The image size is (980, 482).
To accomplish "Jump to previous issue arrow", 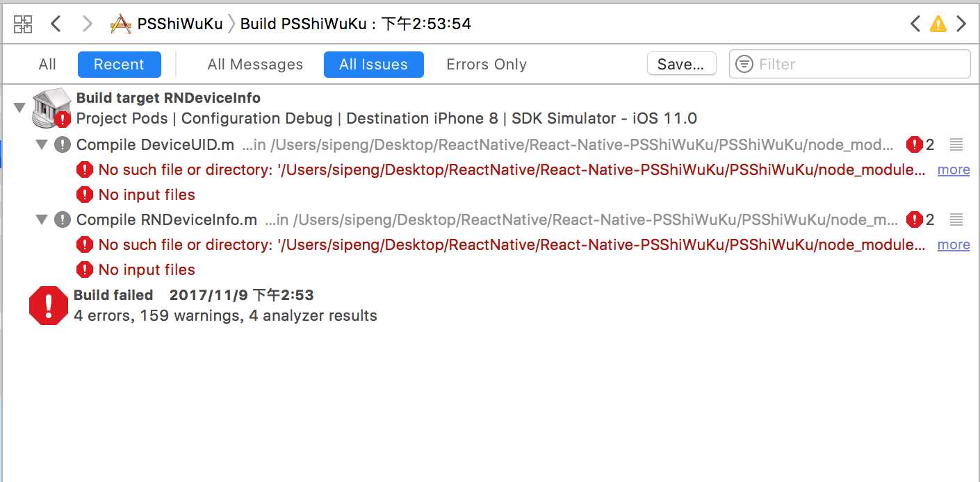I will [915, 24].
